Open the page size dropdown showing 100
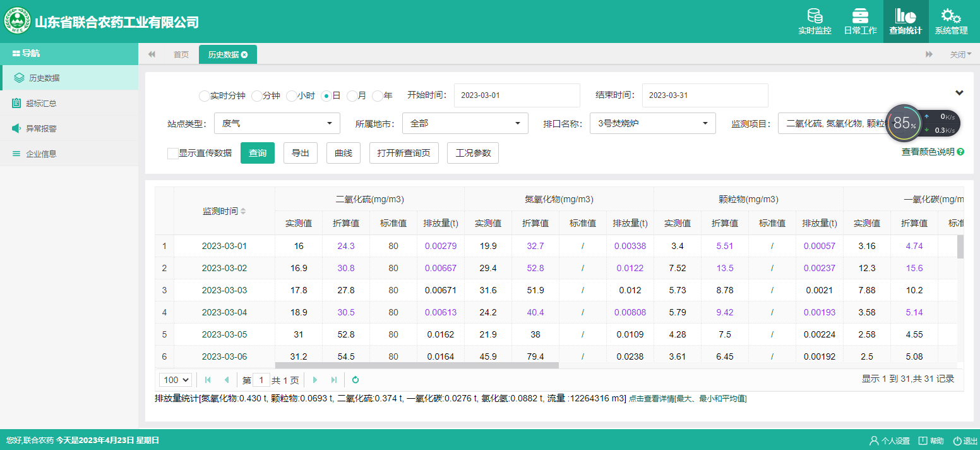 [176, 380]
